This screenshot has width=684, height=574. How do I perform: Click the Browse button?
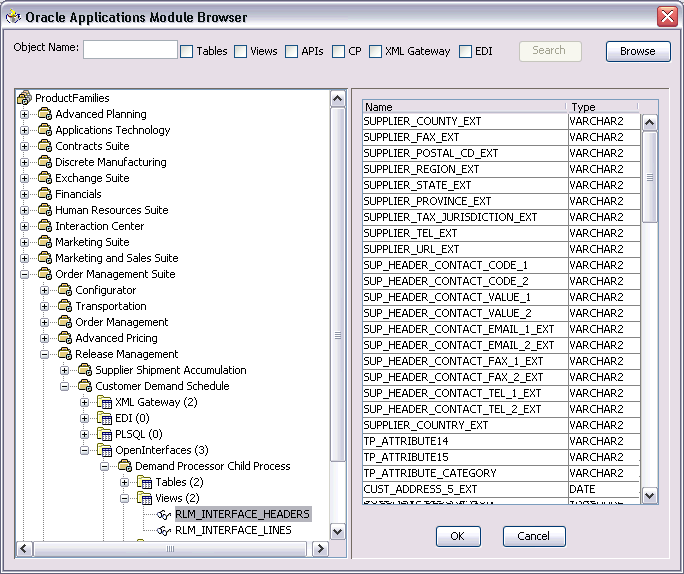638,51
